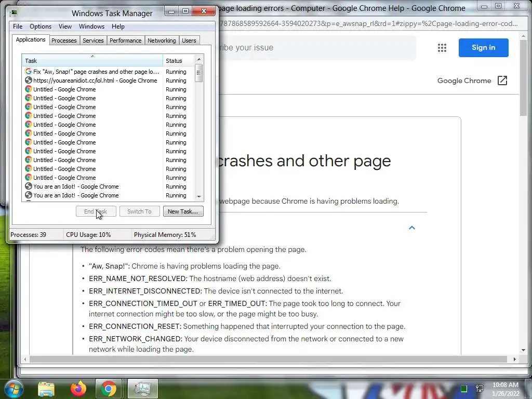Open the Windows menu in Task Manager
Image resolution: width=532 pixels, height=399 pixels.
pos(91,26)
